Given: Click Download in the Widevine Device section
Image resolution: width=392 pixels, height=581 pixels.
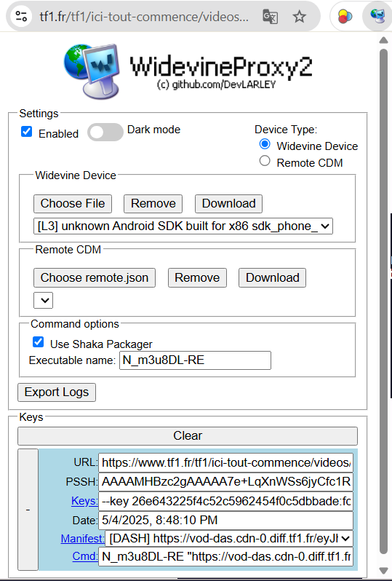Looking at the screenshot, I should (229, 203).
